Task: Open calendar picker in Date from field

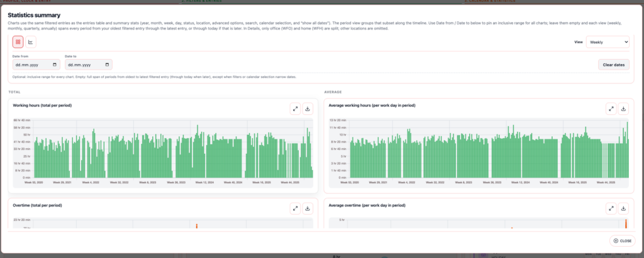Action: (x=55, y=65)
